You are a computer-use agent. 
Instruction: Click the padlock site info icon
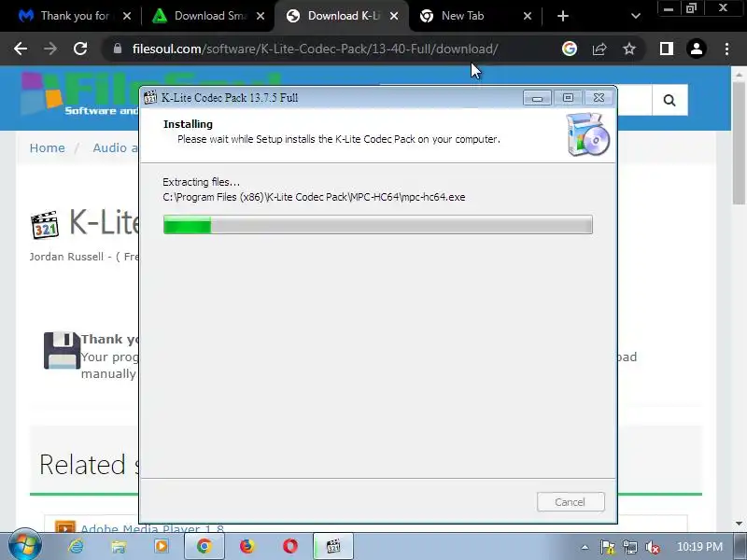click(118, 49)
